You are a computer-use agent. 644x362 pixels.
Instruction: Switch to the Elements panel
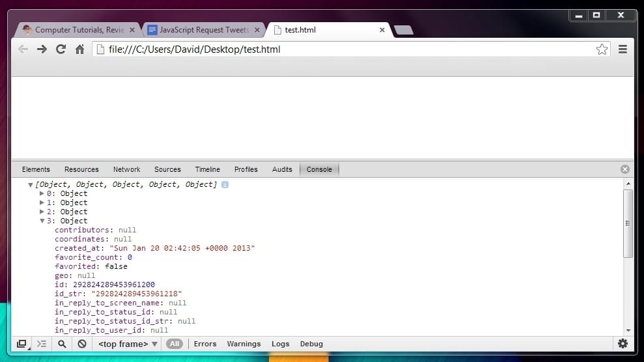pyautogui.click(x=36, y=169)
